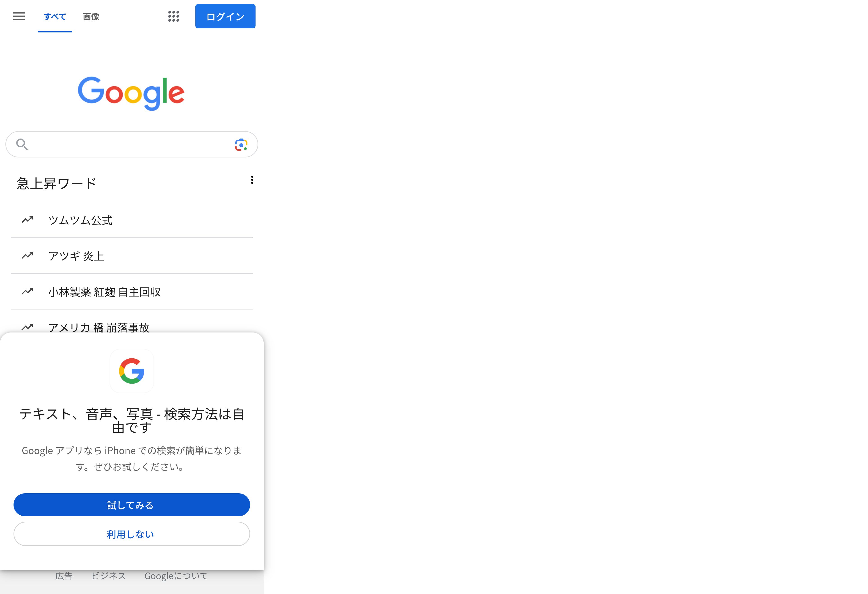
Task: Click the Google G app icon
Action: (131, 371)
